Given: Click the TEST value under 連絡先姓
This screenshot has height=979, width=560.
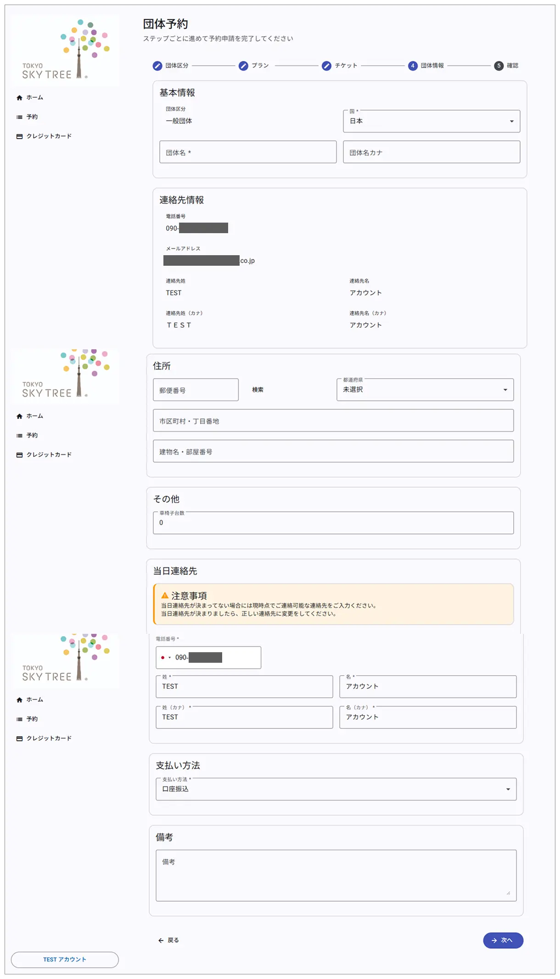Looking at the screenshot, I should pos(174,293).
